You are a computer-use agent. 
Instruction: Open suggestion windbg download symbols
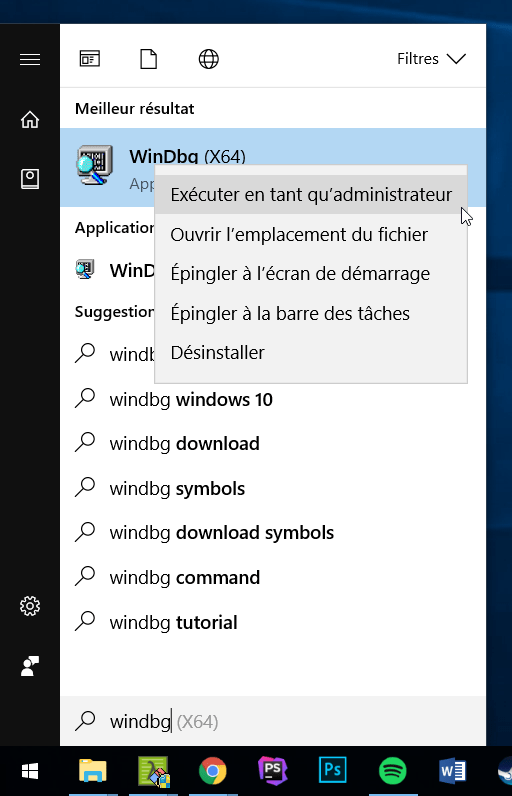[x=273, y=533]
